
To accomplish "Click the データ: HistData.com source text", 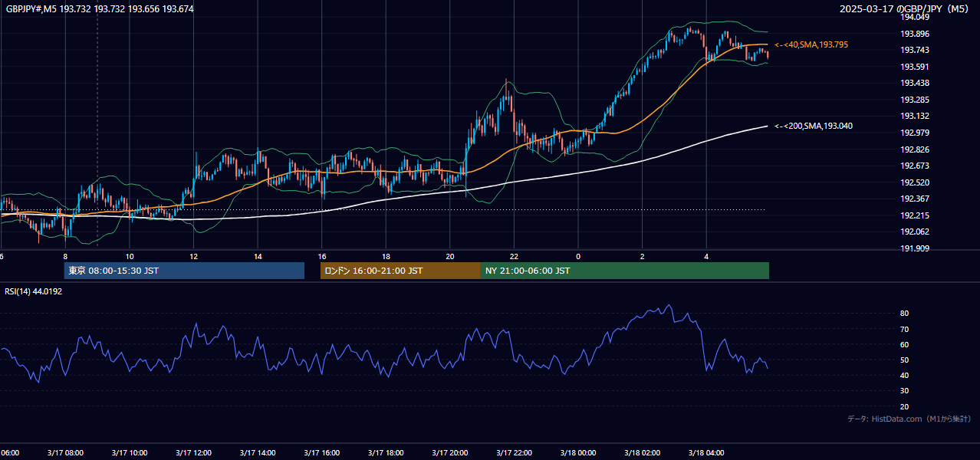I will [x=909, y=419].
